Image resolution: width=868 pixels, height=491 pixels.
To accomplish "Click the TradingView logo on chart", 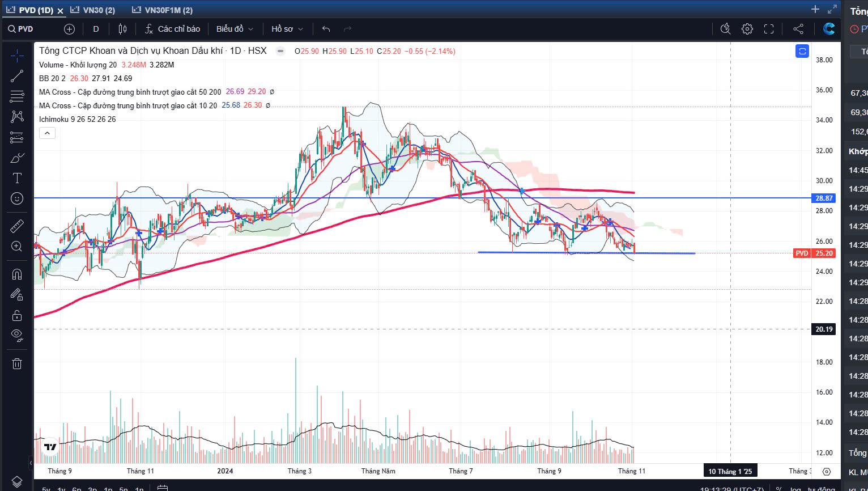I will (x=50, y=447).
